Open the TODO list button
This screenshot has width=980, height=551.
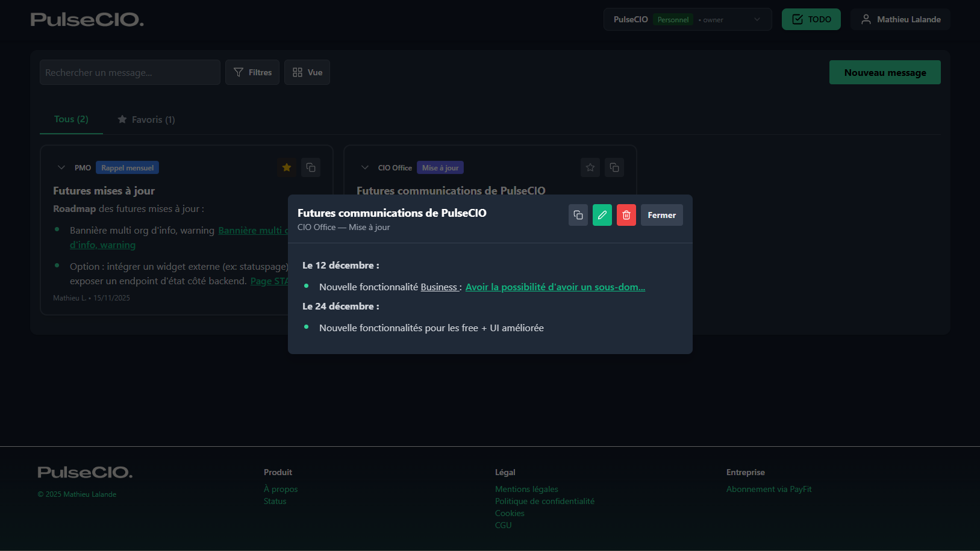pos(811,19)
